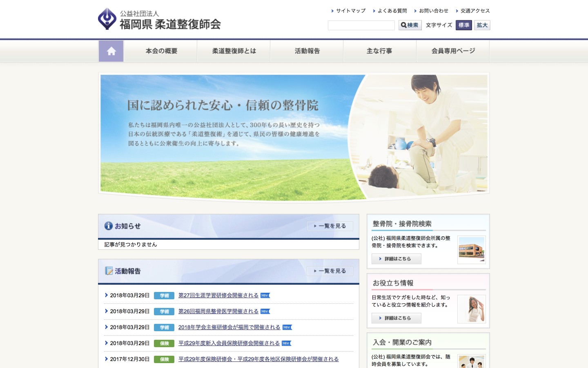The width and height of the screenshot is (588, 368).
Task: Click 学術 tag on 第26回福岡県整骨医学 row
Action: click(x=164, y=312)
